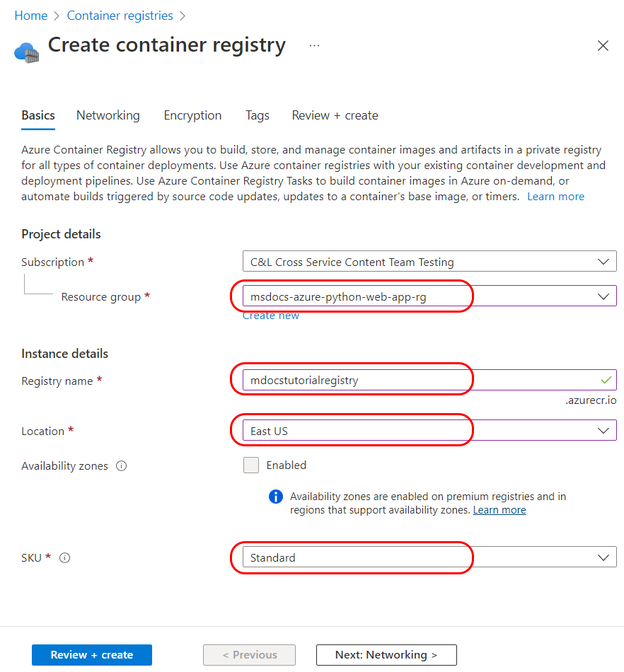Open the Subscription dropdown
The width and height of the screenshot is (624, 672).
coord(429,262)
